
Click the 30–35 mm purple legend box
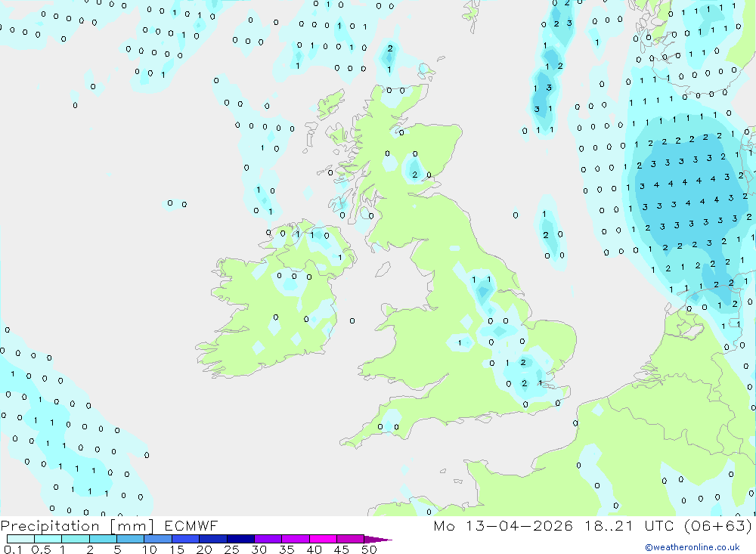(x=268, y=539)
